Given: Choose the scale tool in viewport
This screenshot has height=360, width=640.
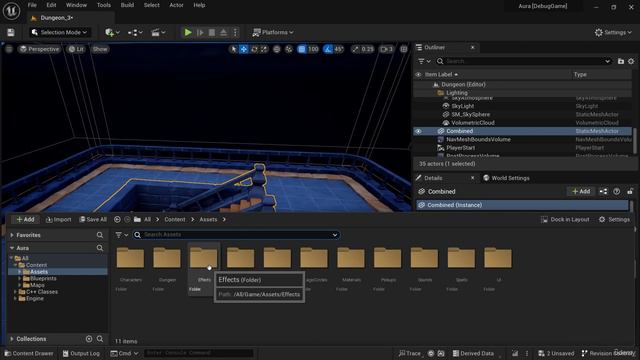Looking at the screenshot, I should (264, 49).
